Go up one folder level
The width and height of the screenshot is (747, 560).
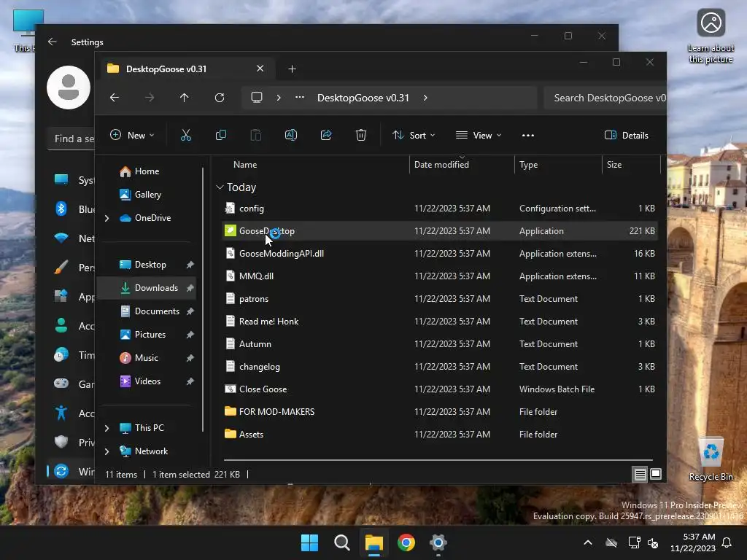coord(185,98)
